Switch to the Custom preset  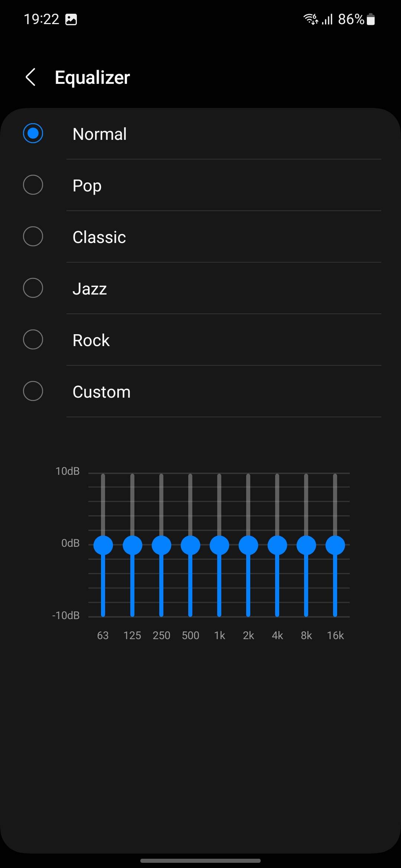[x=33, y=391]
